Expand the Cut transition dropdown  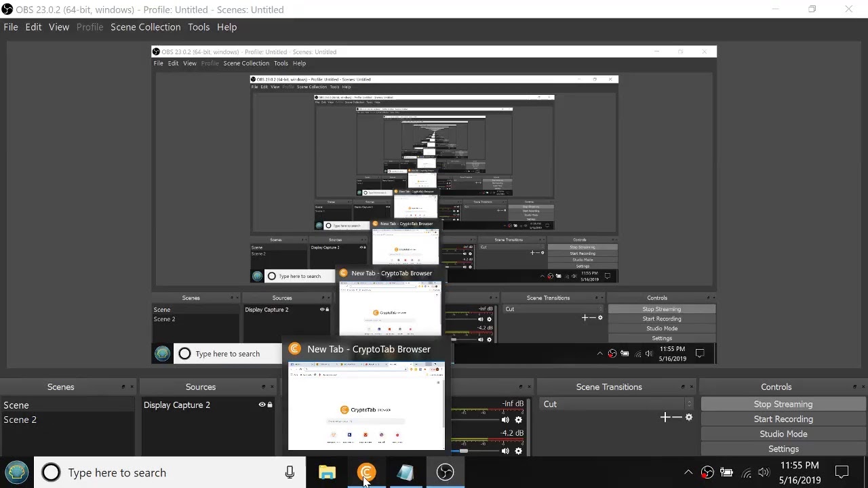[616, 404]
